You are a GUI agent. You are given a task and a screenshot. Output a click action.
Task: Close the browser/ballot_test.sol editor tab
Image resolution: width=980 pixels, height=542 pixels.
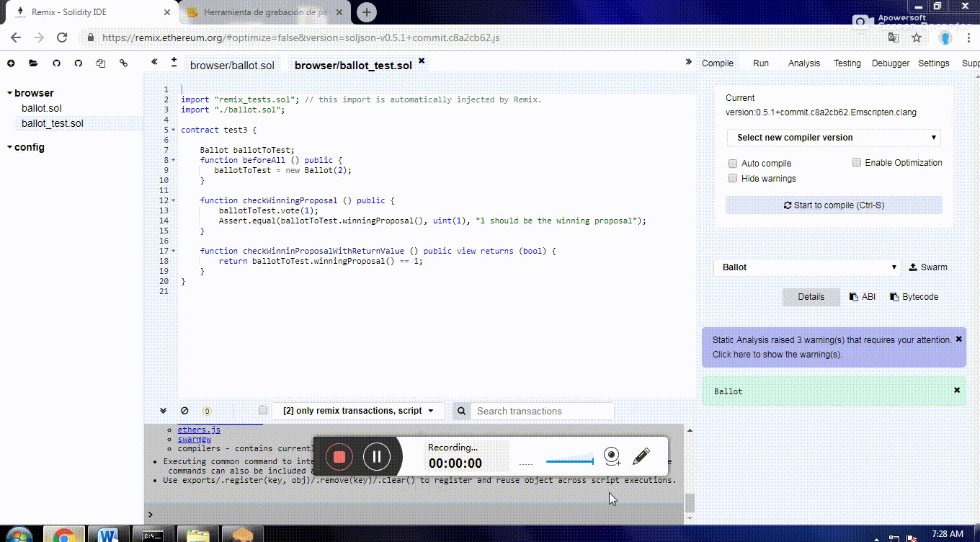tap(422, 61)
